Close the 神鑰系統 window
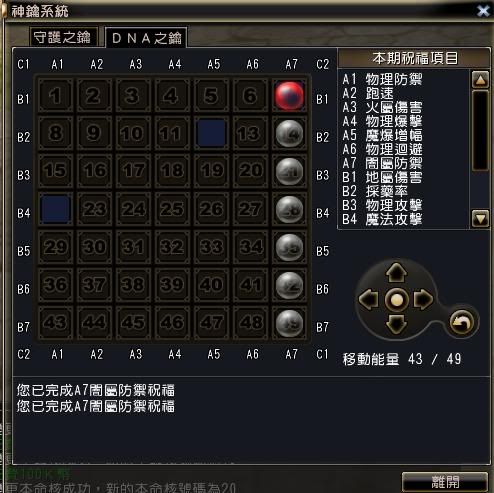This screenshot has height=493, width=494. [x=483, y=11]
